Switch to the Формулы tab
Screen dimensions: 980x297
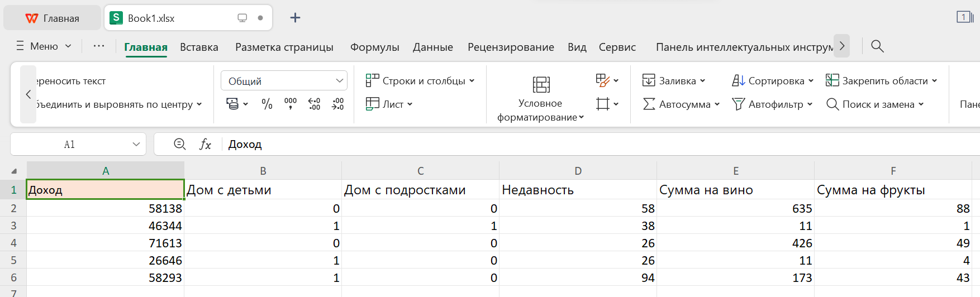374,47
